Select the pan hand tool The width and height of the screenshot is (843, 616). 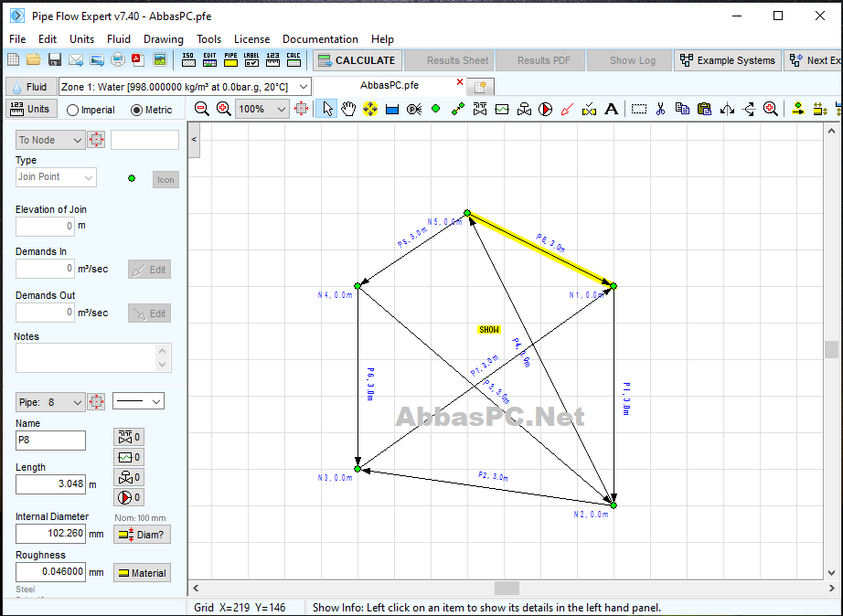coord(348,109)
